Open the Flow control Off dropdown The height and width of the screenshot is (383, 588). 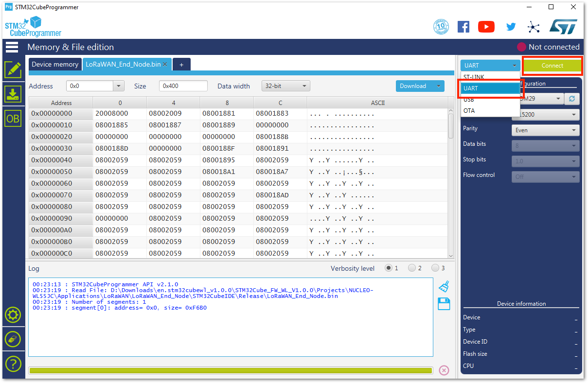click(546, 176)
